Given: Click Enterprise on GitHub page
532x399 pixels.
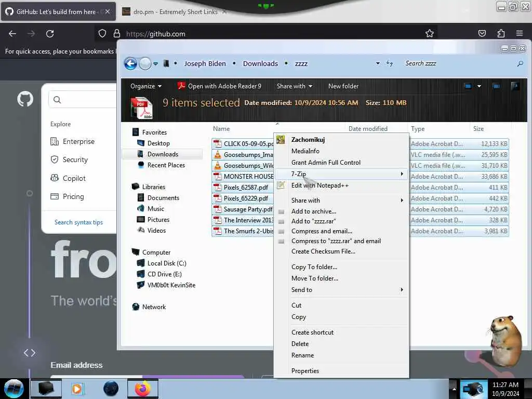Looking at the screenshot, I should coord(73,141).
